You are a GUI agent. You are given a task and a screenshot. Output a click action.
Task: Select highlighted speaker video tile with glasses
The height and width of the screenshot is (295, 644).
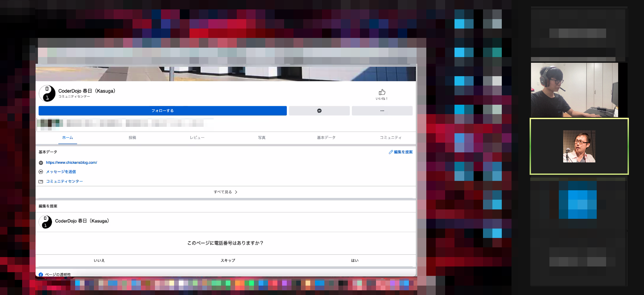point(579,146)
